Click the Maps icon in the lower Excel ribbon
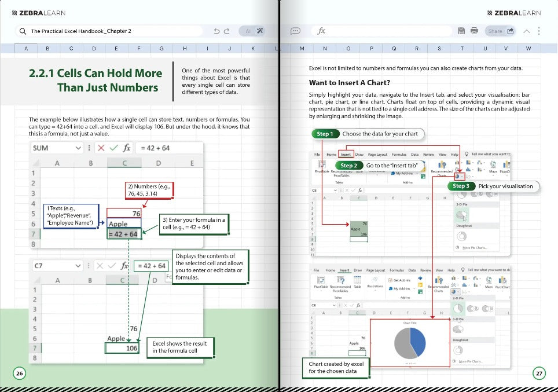 click(x=489, y=282)
